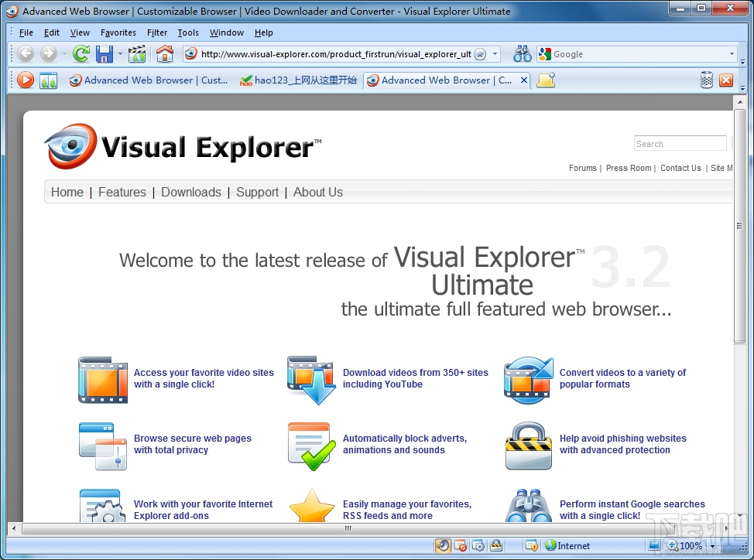Click the page Search input field

pyautogui.click(x=680, y=144)
